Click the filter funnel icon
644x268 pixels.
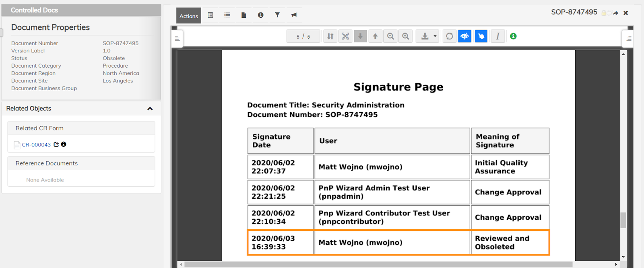click(277, 15)
